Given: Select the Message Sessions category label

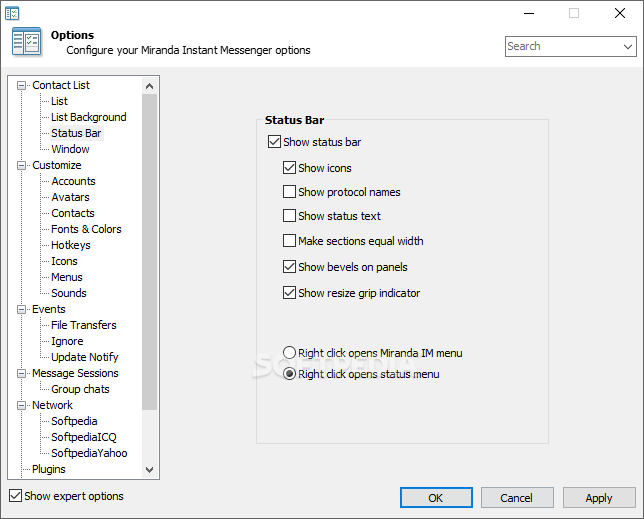Looking at the screenshot, I should point(75,373).
